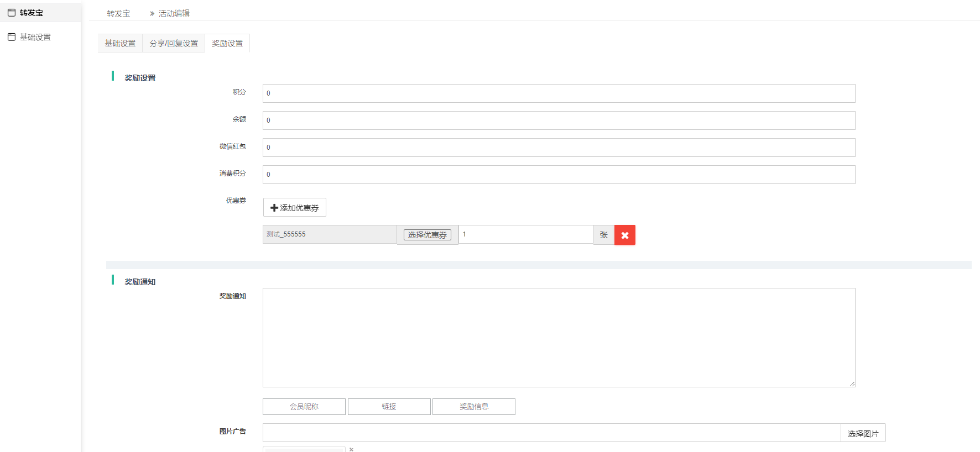
Task: Insert 会员昵称 placeholder button
Action: (x=304, y=407)
